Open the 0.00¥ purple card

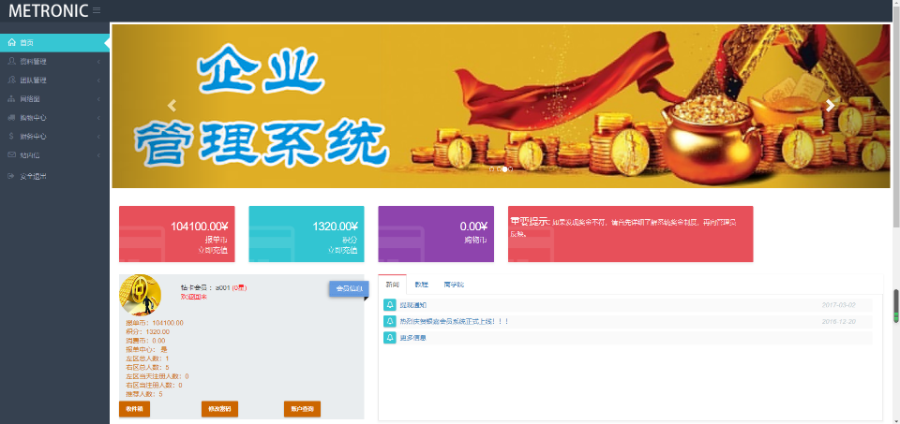[x=436, y=234]
